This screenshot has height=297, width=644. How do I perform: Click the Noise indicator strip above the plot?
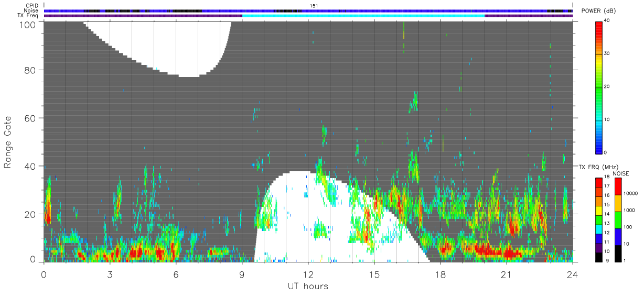(x=308, y=10)
